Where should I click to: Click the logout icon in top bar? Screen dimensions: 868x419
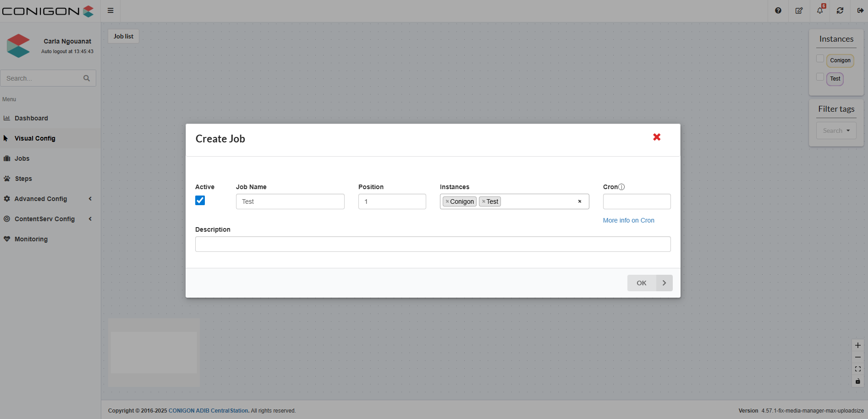(x=860, y=11)
